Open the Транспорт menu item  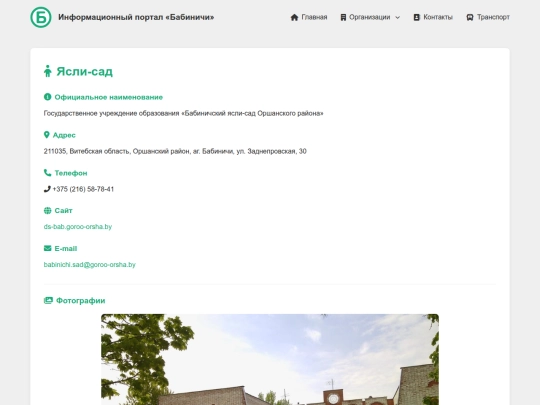[493, 17]
